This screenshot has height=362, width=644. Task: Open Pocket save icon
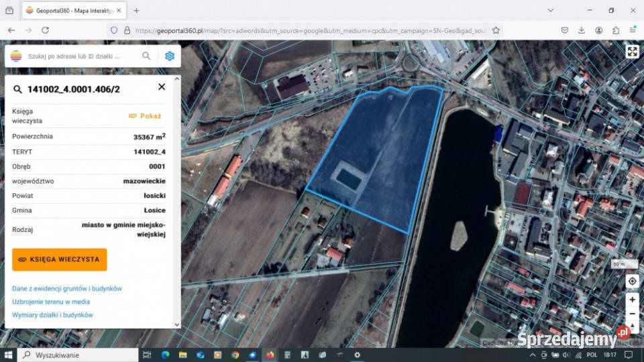pos(565,30)
